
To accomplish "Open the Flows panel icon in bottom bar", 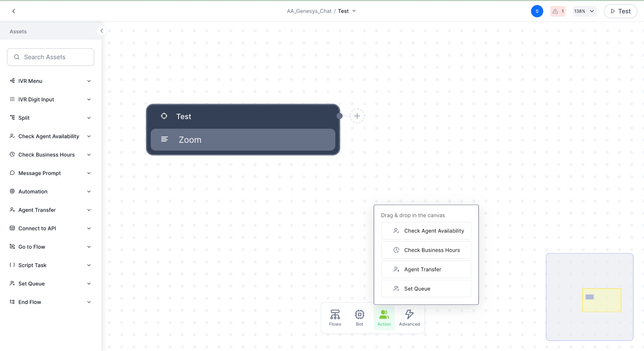I will point(335,314).
